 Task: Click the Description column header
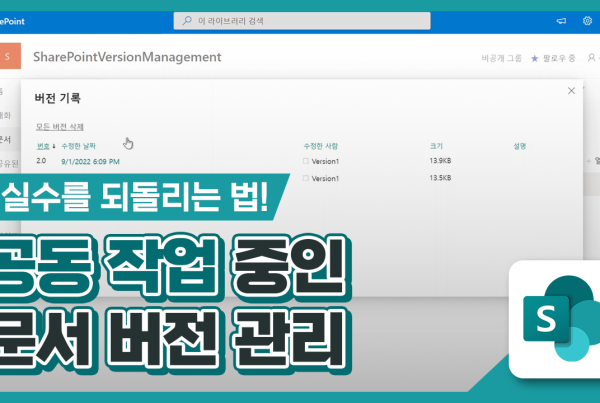(517, 146)
